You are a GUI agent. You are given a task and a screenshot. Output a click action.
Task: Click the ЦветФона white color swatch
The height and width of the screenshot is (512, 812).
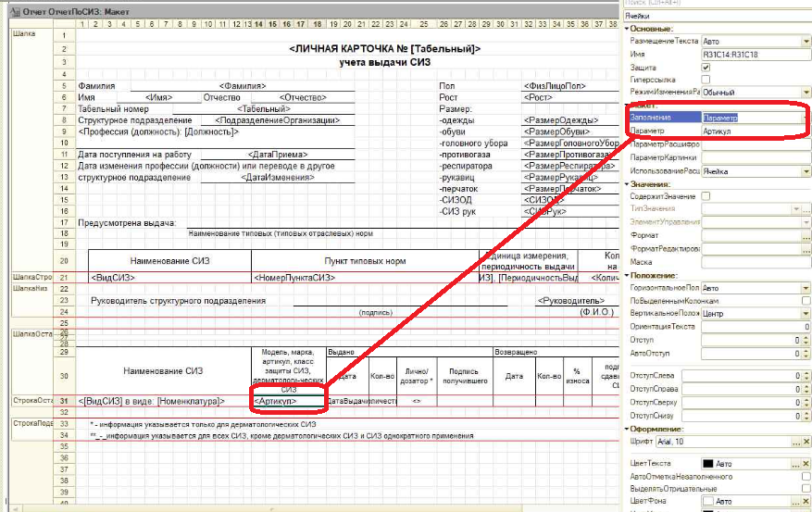click(x=708, y=501)
